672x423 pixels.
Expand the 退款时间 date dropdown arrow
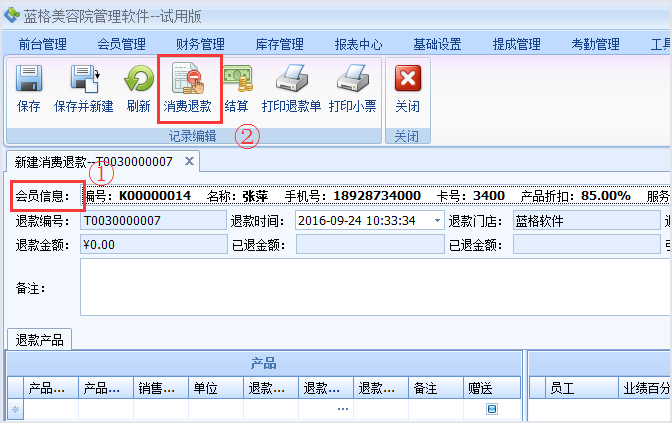coord(437,221)
